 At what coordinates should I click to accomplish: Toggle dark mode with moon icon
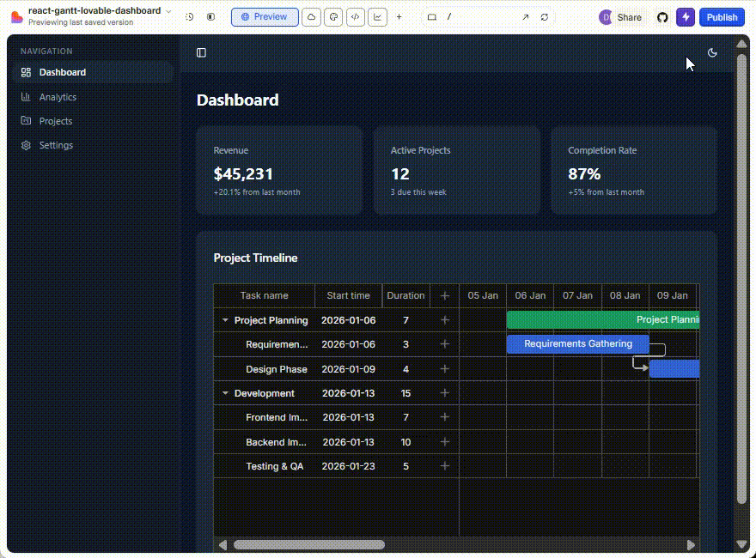(712, 52)
